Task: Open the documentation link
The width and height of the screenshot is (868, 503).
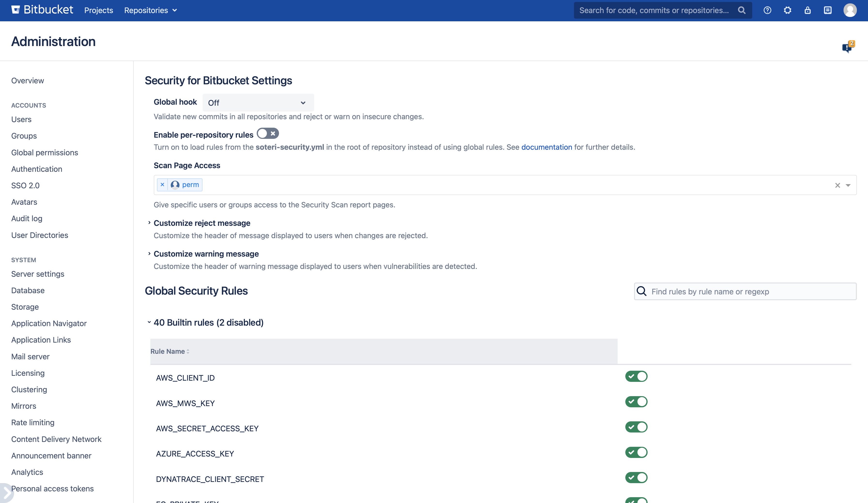Action: [x=546, y=147]
